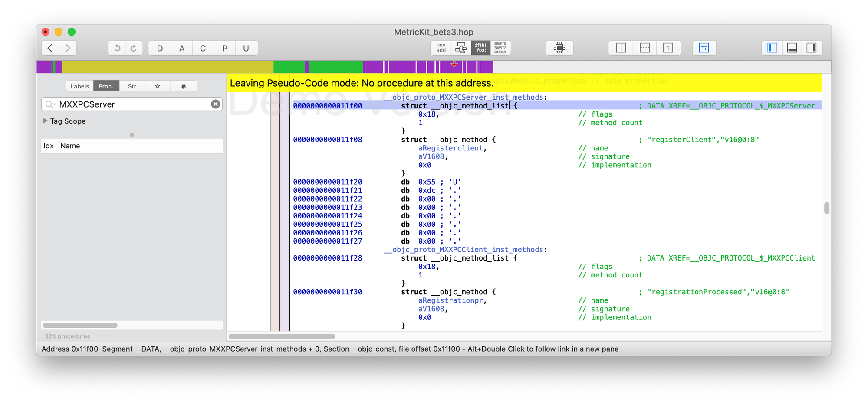The image size is (868, 404).
Task: Select the __objc_proto_MXXPCClient_inst_methods label
Action: pos(464,250)
